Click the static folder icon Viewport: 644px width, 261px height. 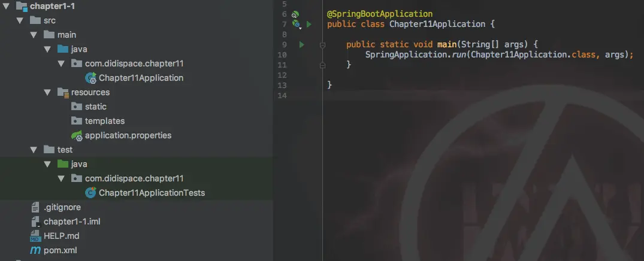77,107
